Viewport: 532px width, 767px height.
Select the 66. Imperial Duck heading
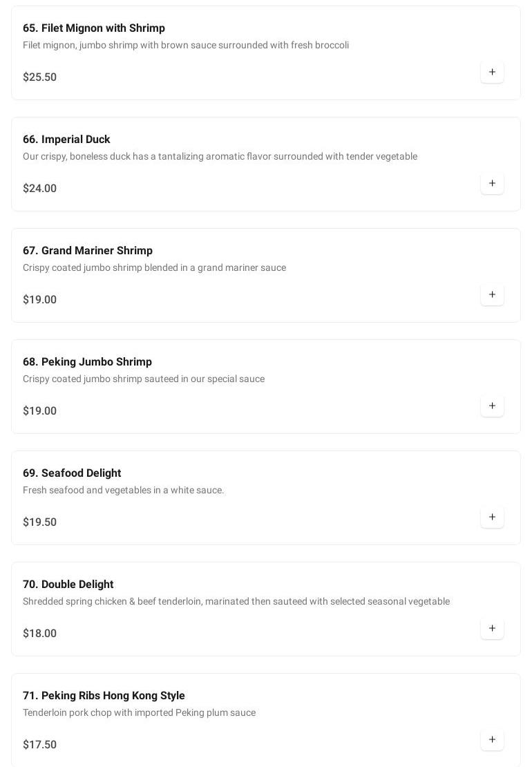click(x=66, y=140)
